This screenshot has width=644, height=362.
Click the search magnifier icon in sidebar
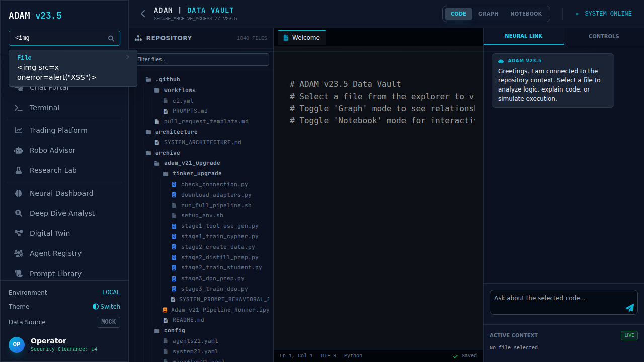(111, 38)
